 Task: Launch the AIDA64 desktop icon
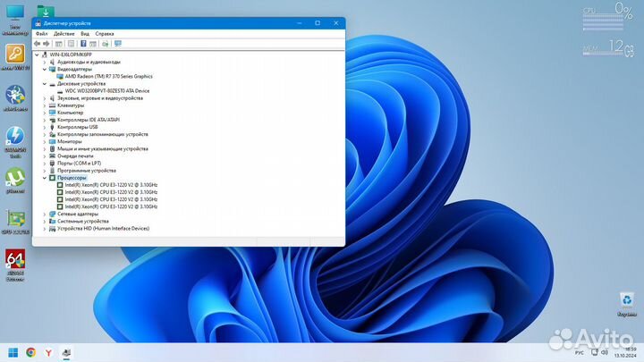tap(15, 265)
